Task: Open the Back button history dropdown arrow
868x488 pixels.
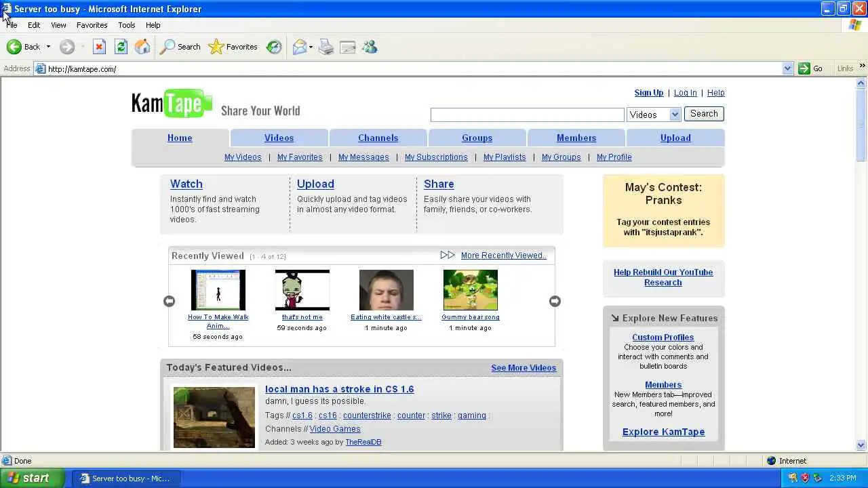Action: [x=48, y=47]
